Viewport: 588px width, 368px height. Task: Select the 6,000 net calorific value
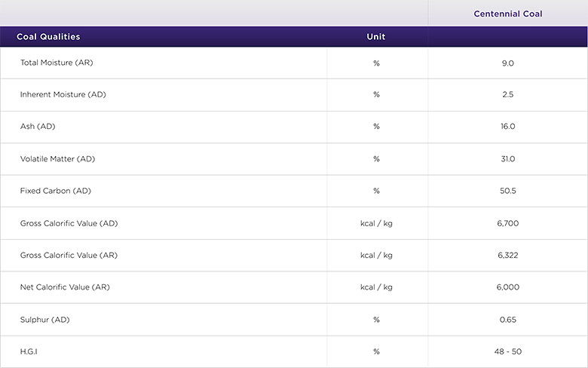pos(508,287)
